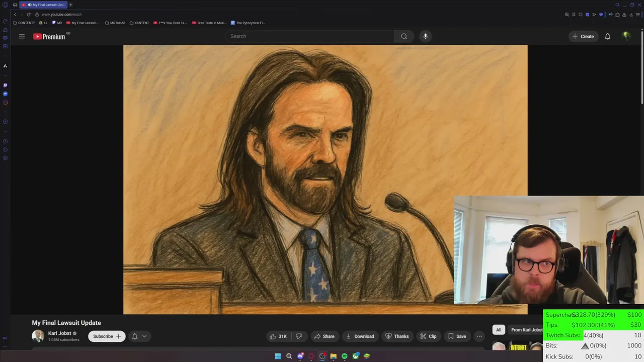Open taskbar search magnifier
644x362 pixels.
289,356
